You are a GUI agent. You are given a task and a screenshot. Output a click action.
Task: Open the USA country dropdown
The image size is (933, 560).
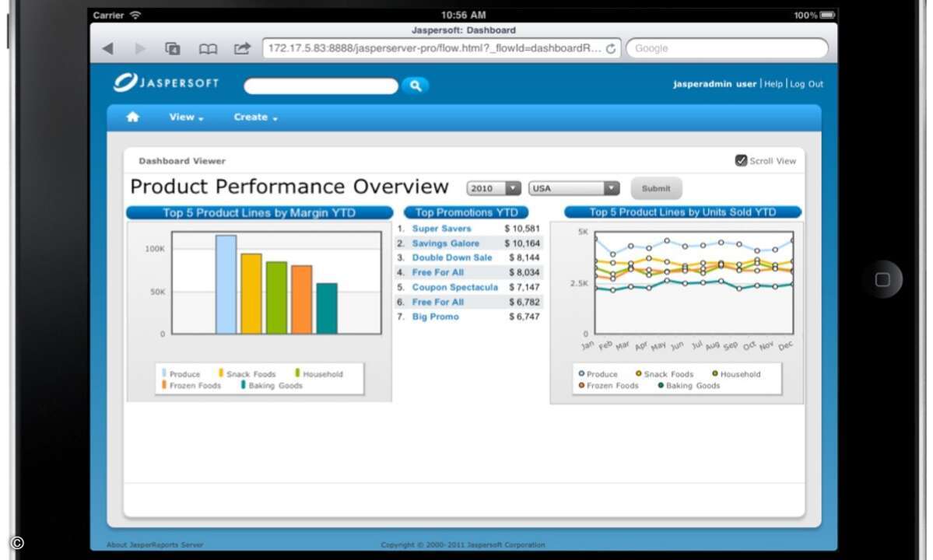tap(573, 188)
